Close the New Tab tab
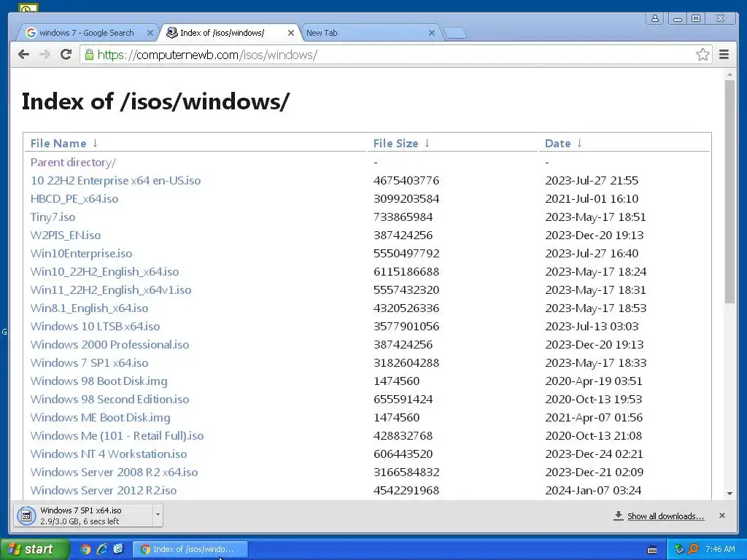The height and width of the screenshot is (560, 747). tap(432, 33)
